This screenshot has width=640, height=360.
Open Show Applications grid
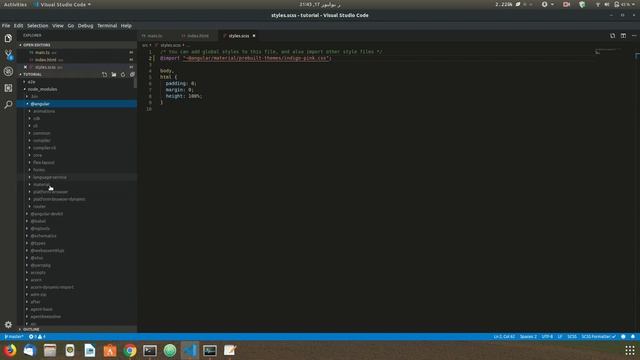(630, 351)
